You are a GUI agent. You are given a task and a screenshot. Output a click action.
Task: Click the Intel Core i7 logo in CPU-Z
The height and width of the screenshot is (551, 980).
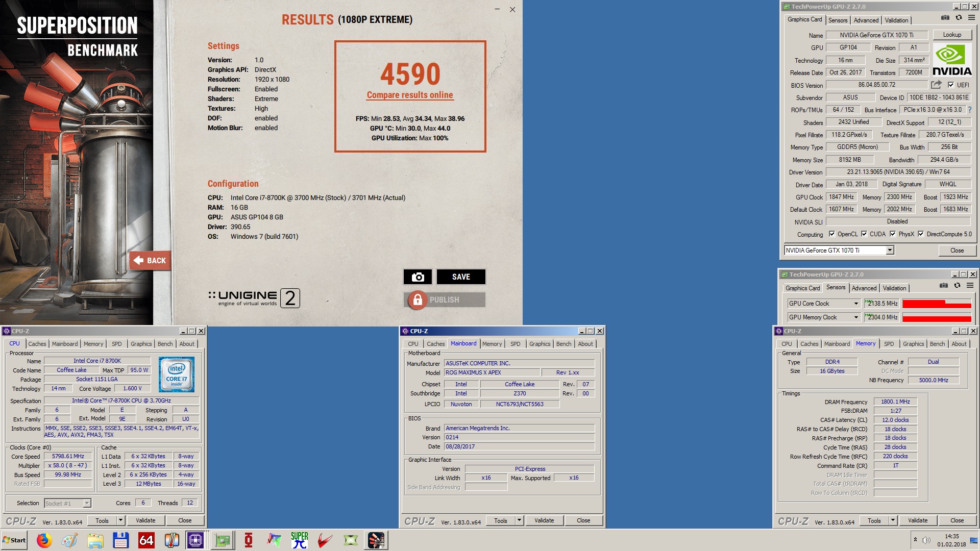[177, 374]
